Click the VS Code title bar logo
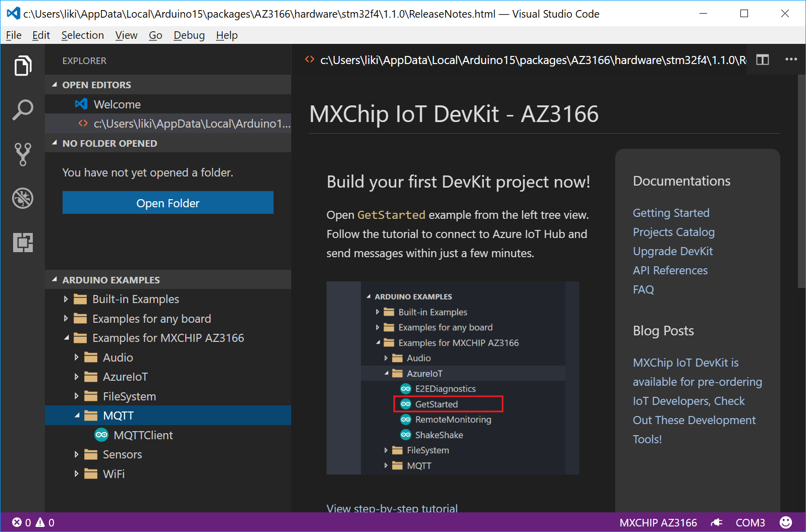806x532 pixels. tap(14, 14)
